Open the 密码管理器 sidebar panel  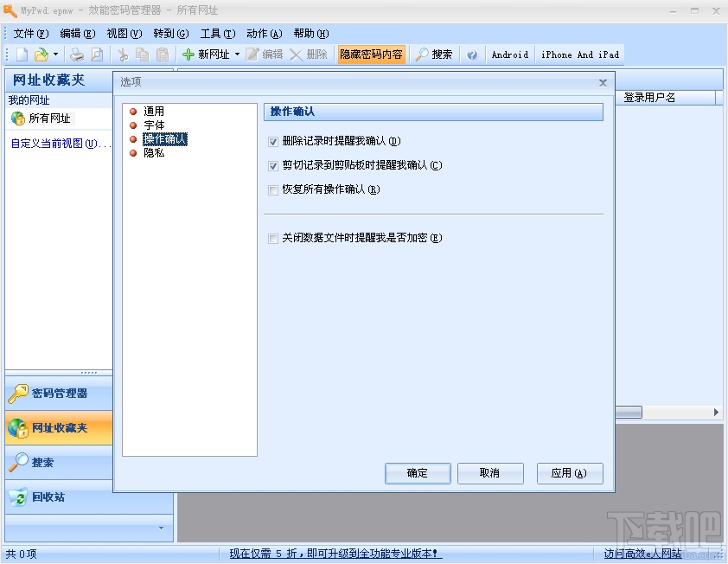tap(58, 394)
